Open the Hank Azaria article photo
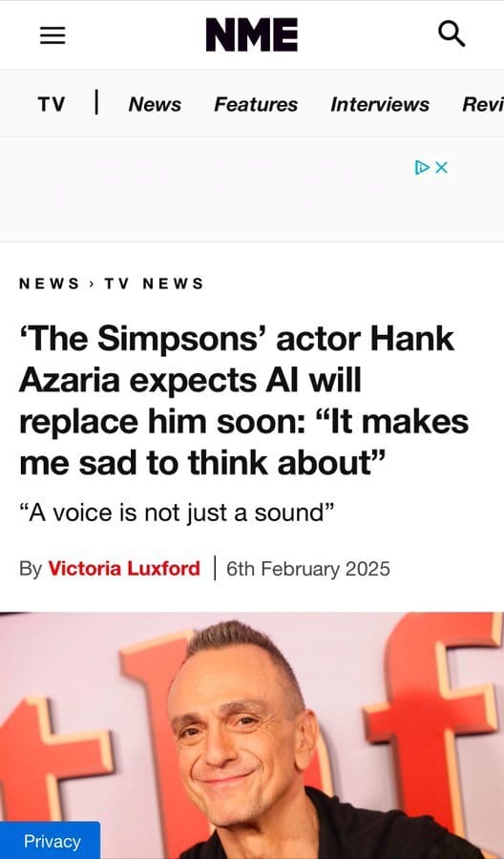The height and width of the screenshot is (859, 504). 252,735
